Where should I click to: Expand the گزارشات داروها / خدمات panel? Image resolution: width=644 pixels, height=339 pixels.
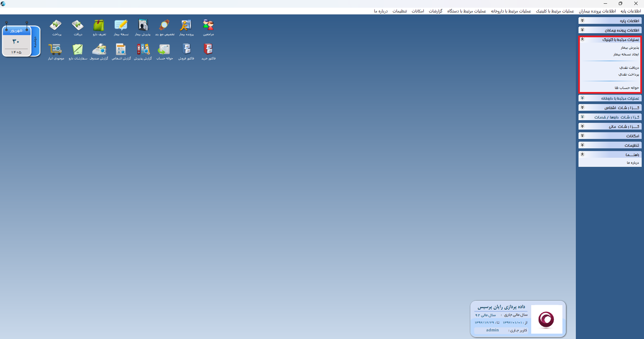pos(610,117)
